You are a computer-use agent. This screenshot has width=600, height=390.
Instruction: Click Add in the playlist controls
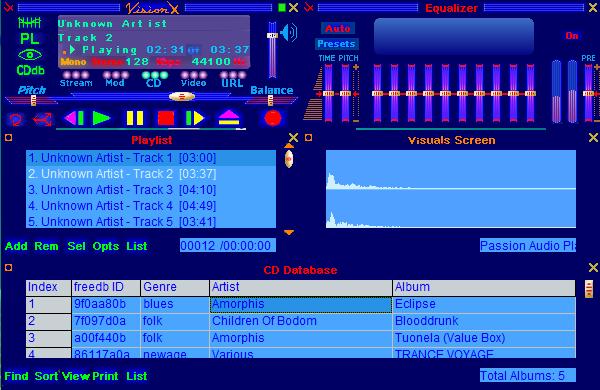point(16,246)
